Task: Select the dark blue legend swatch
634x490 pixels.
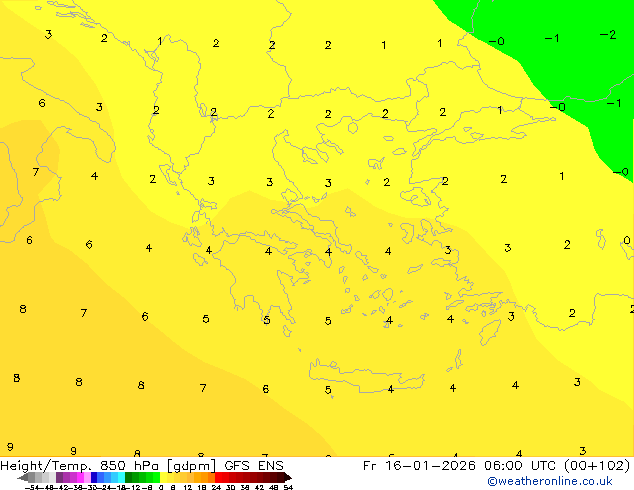Action: coord(94,478)
